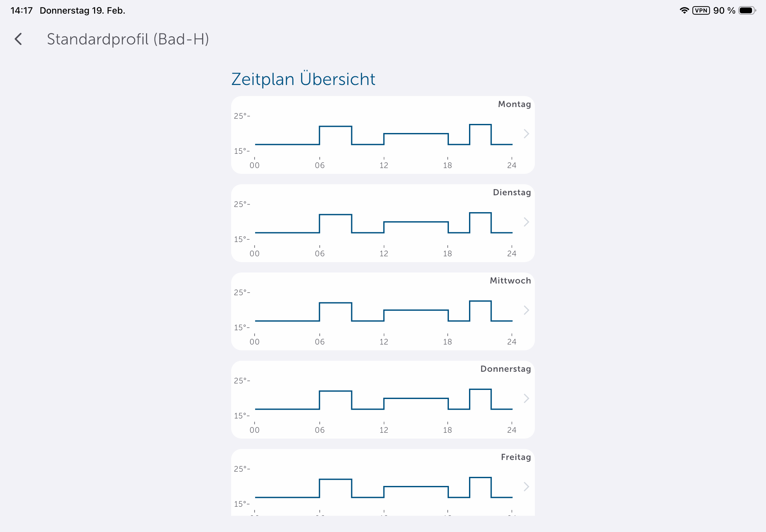This screenshot has height=532, width=766.
Task: Click the Donnerstag temperature curve graph
Action: [x=384, y=400]
